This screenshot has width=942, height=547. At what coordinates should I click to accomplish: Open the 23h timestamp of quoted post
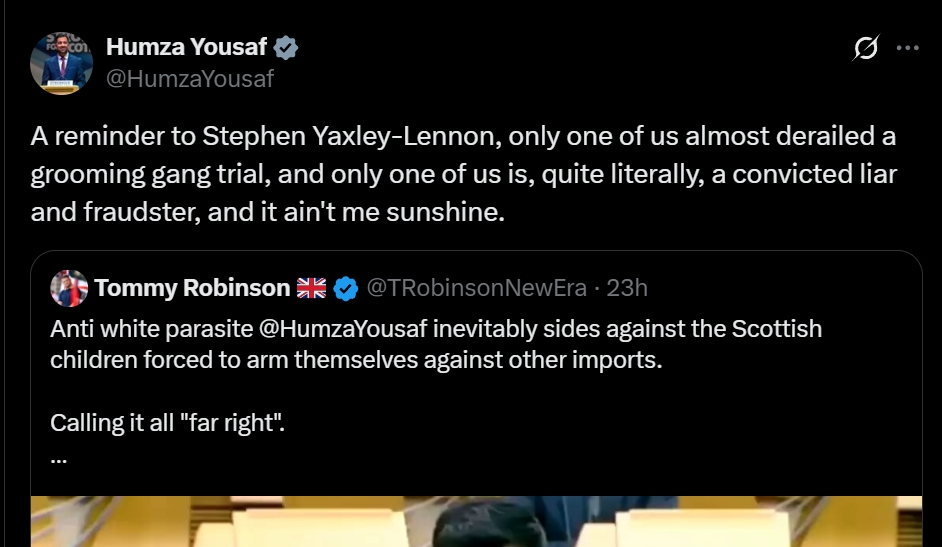[627, 288]
